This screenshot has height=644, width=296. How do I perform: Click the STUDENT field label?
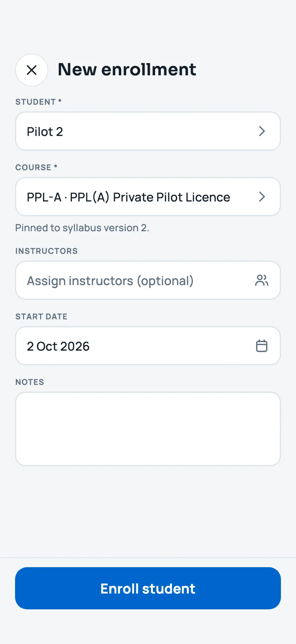pyautogui.click(x=35, y=102)
